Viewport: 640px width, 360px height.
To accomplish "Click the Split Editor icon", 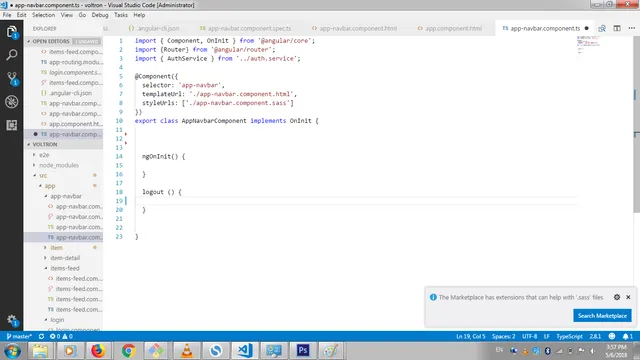I will 617,28.
